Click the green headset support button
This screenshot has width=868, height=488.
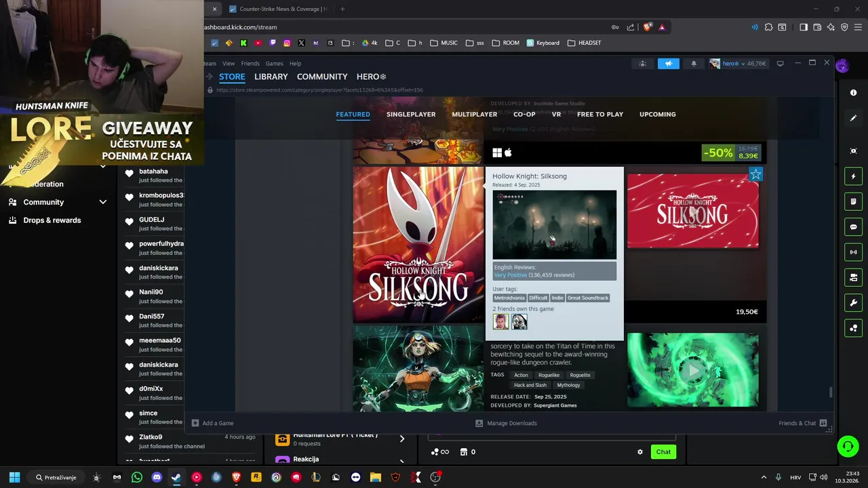click(848, 446)
